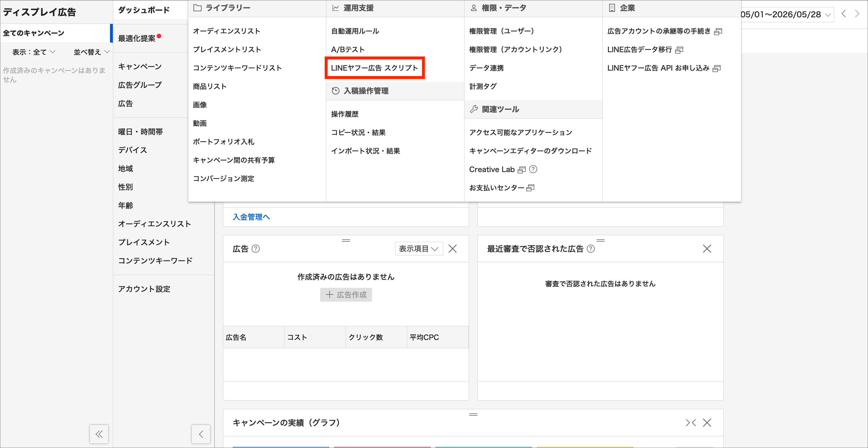Select ポートフォリオ入札 menu item
Image resolution: width=868 pixels, height=448 pixels.
(x=223, y=141)
